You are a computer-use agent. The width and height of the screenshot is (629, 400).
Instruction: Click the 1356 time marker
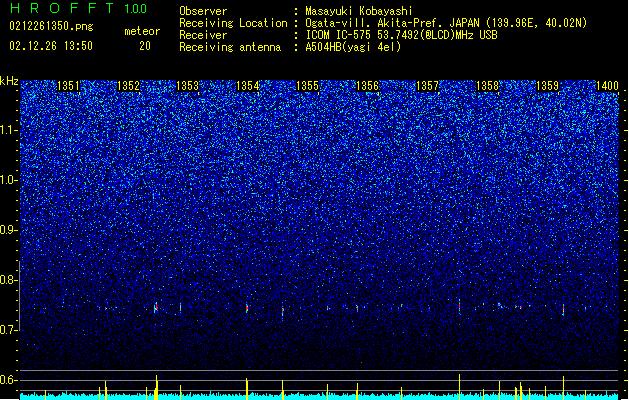(x=367, y=86)
